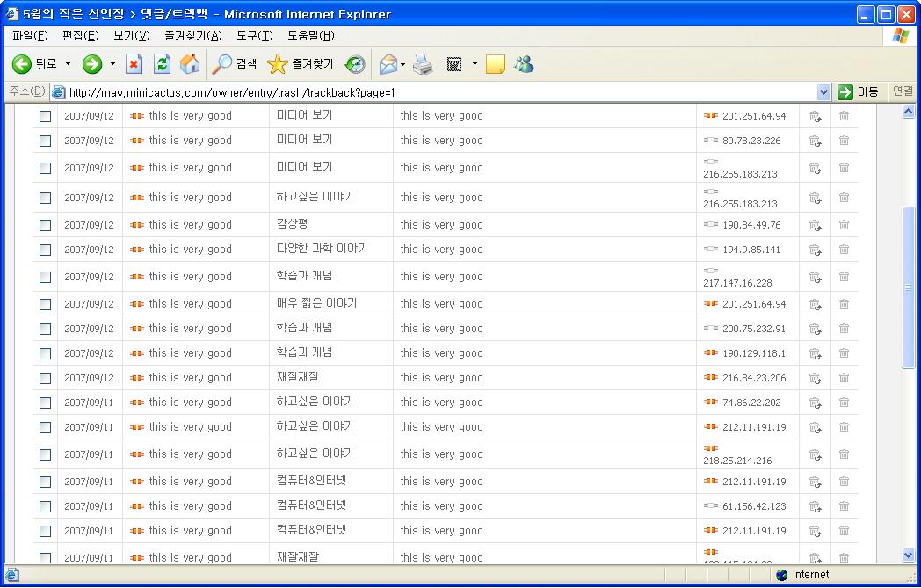Image resolution: width=921 pixels, height=588 pixels.
Task: Delete the trackback from IP 190.84.49.76
Action: 844,225
